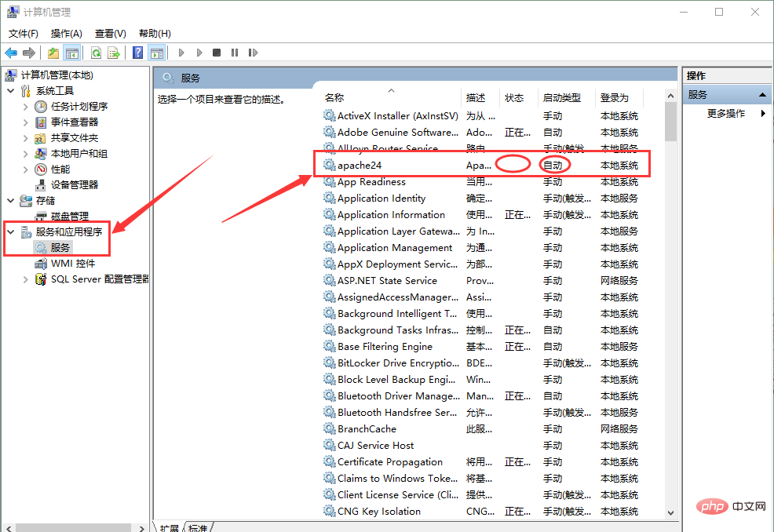
Task: Open the 文件(F) menu
Action: (24, 34)
